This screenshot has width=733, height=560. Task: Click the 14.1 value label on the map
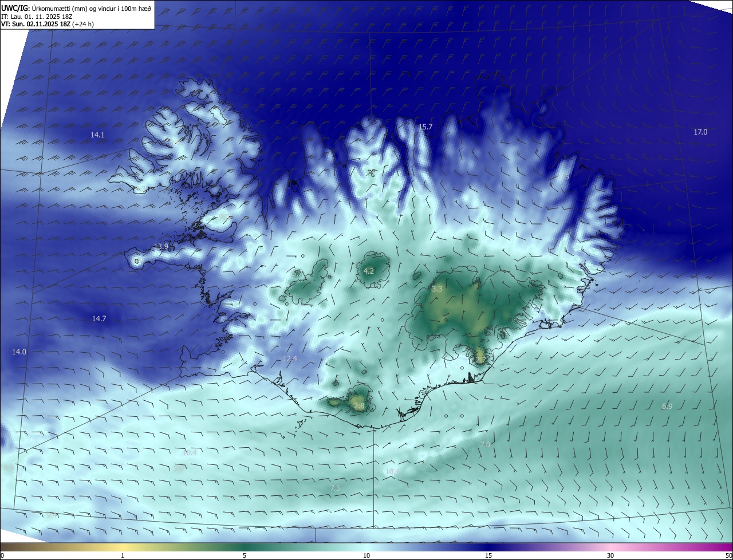(97, 135)
